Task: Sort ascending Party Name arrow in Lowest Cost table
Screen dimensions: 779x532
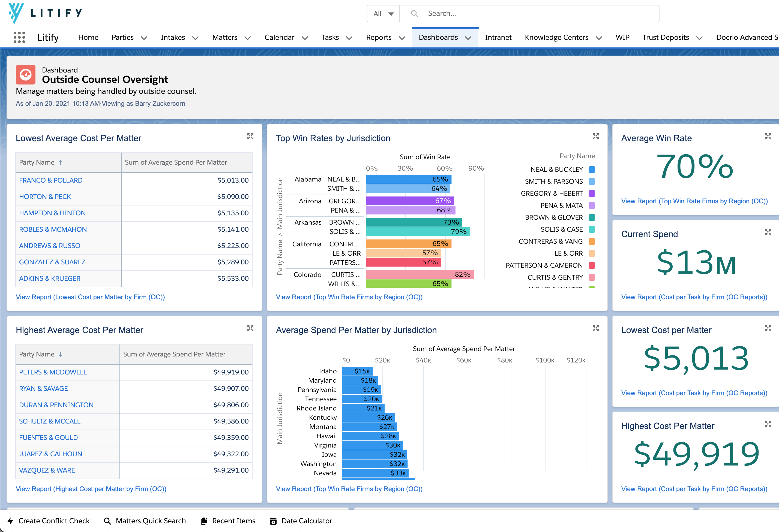Action: [60, 162]
